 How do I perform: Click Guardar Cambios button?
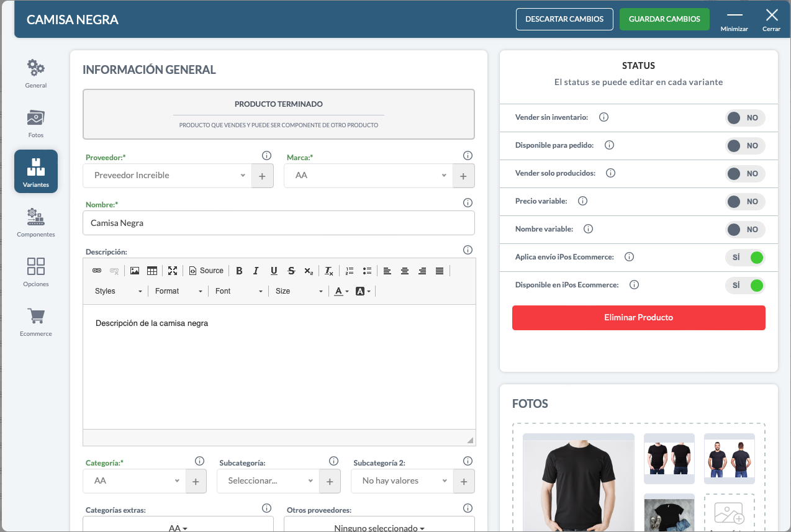tap(664, 19)
